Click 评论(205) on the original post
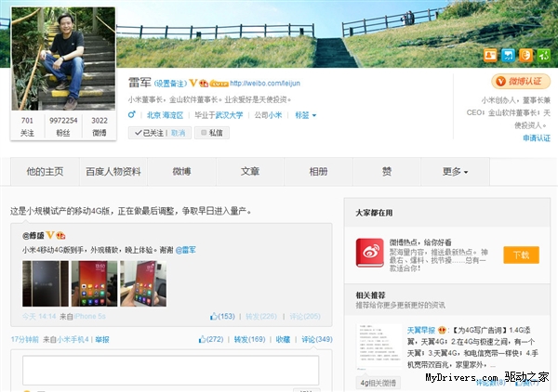Screen dimensions: 558x392 [x=305, y=317]
